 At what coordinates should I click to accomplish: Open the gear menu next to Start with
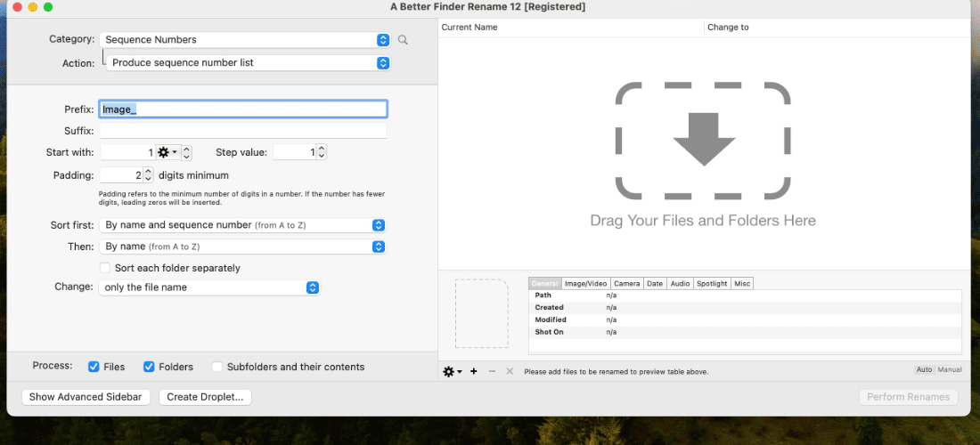167,152
